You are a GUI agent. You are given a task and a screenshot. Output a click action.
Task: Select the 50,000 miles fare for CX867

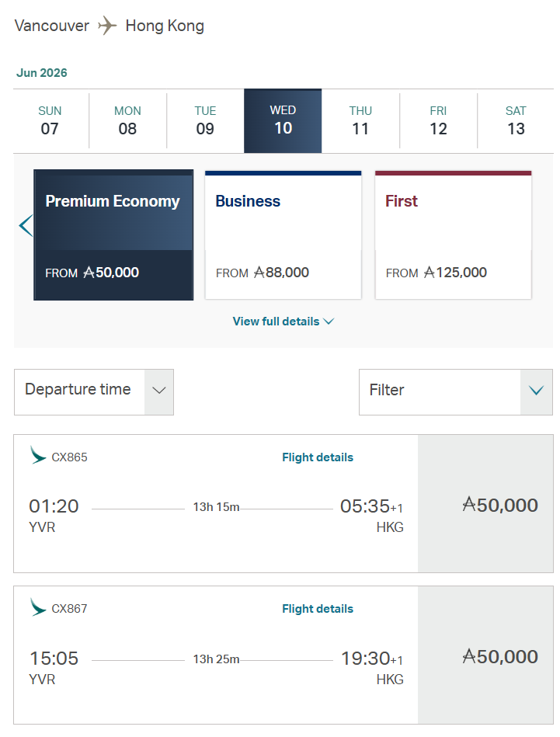[x=486, y=656]
